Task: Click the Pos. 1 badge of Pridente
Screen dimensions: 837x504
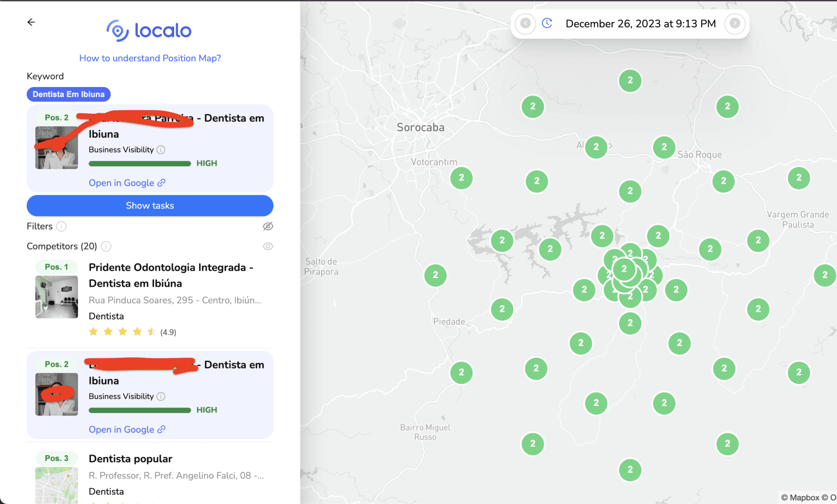Action: click(56, 267)
